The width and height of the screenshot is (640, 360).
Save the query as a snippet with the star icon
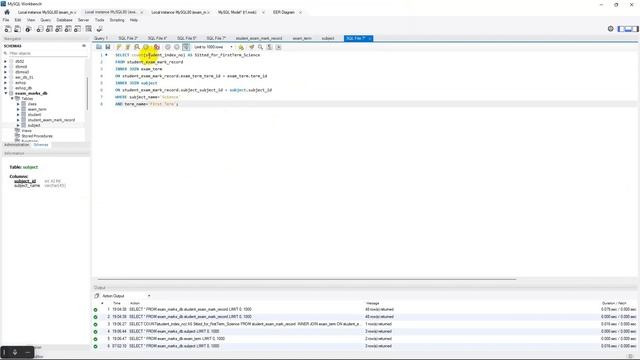241,47
